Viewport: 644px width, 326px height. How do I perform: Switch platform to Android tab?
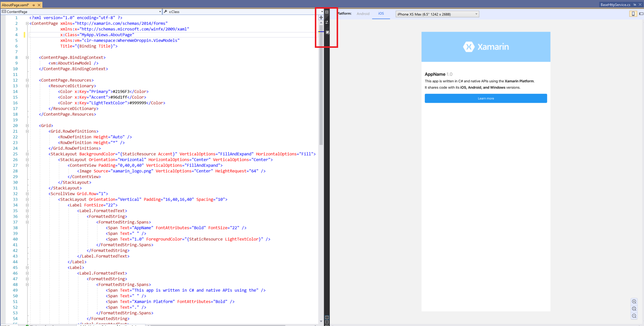pos(363,14)
